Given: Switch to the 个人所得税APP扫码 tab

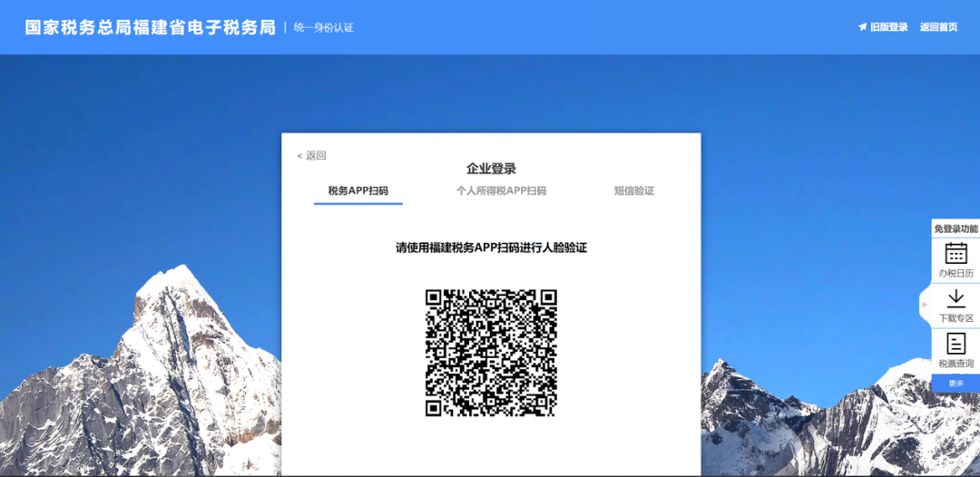Looking at the screenshot, I should point(501,191).
